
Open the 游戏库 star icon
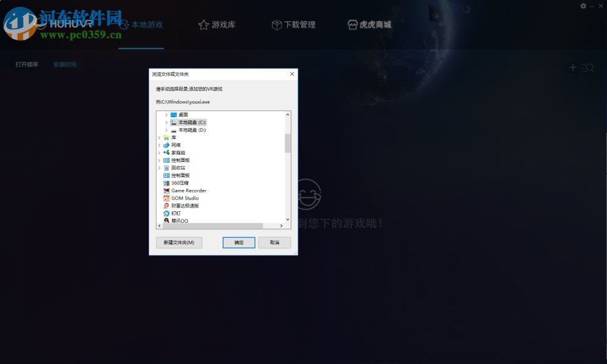[203, 25]
